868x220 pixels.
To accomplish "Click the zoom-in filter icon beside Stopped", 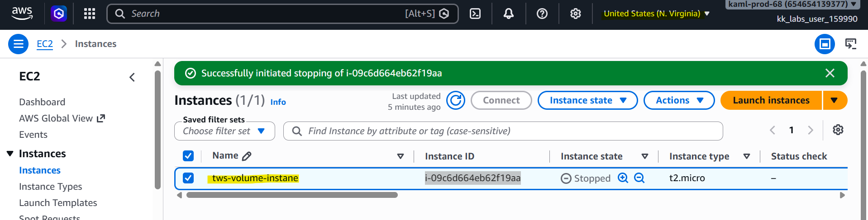I will (623, 178).
